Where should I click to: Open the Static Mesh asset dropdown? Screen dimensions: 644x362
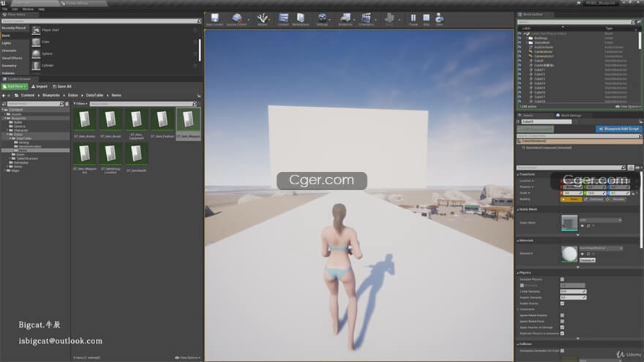[601, 220]
